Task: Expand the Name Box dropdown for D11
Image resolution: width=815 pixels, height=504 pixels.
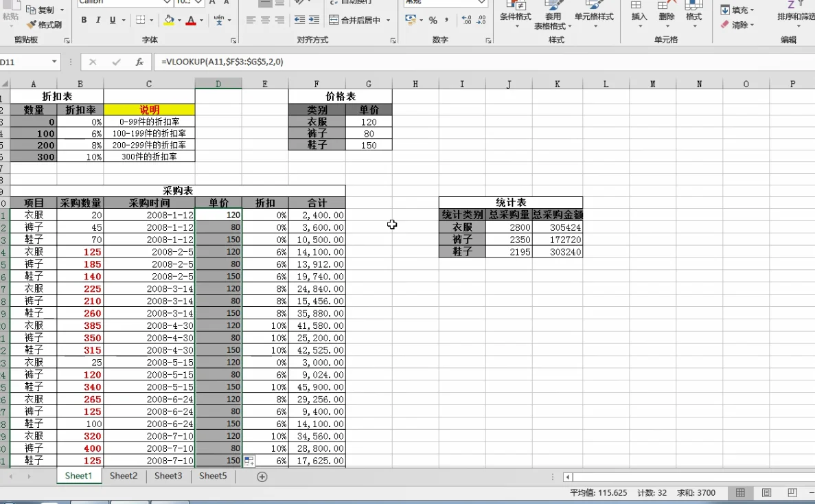Action: point(54,62)
